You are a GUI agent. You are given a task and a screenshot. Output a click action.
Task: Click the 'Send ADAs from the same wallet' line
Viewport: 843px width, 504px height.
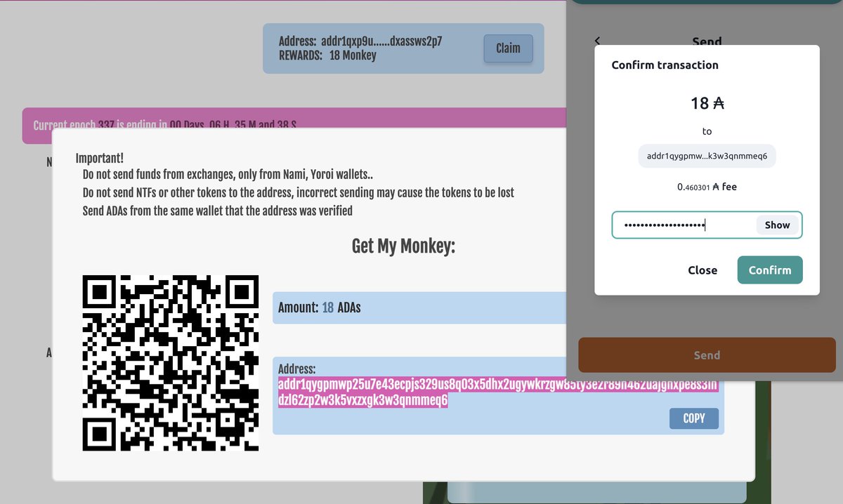point(218,210)
